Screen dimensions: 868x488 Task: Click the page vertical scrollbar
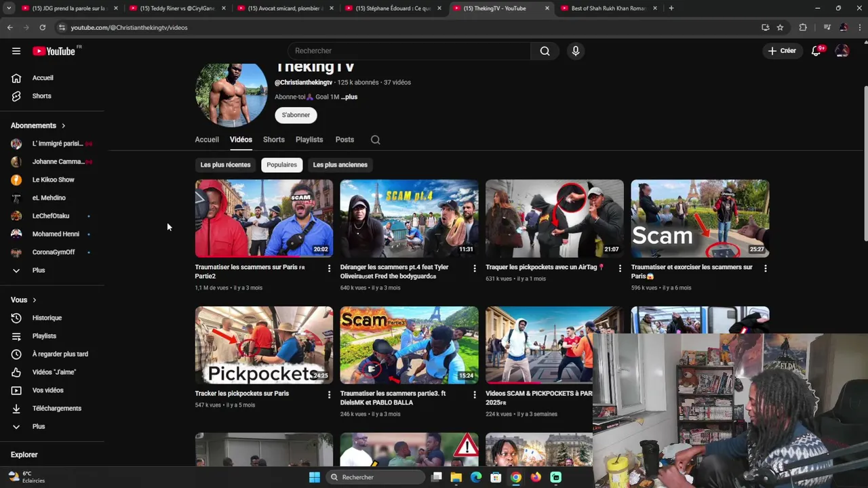click(x=865, y=163)
